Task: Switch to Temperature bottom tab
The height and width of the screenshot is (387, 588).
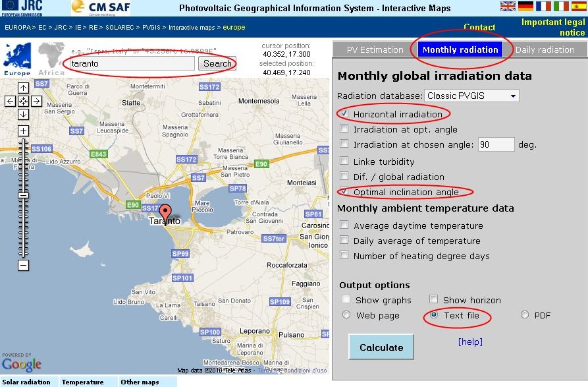Action: click(88, 382)
